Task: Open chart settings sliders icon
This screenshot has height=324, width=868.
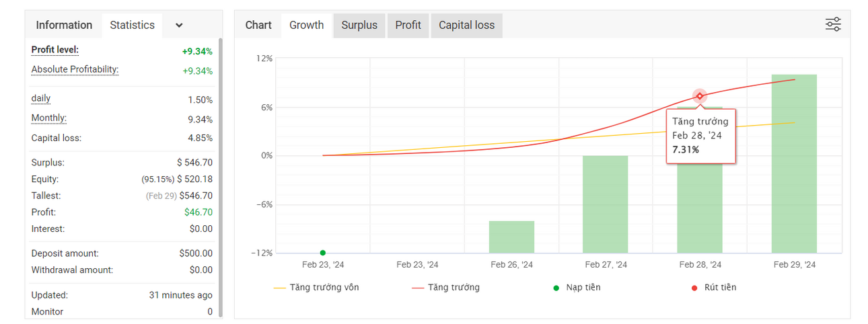Action: (x=833, y=25)
